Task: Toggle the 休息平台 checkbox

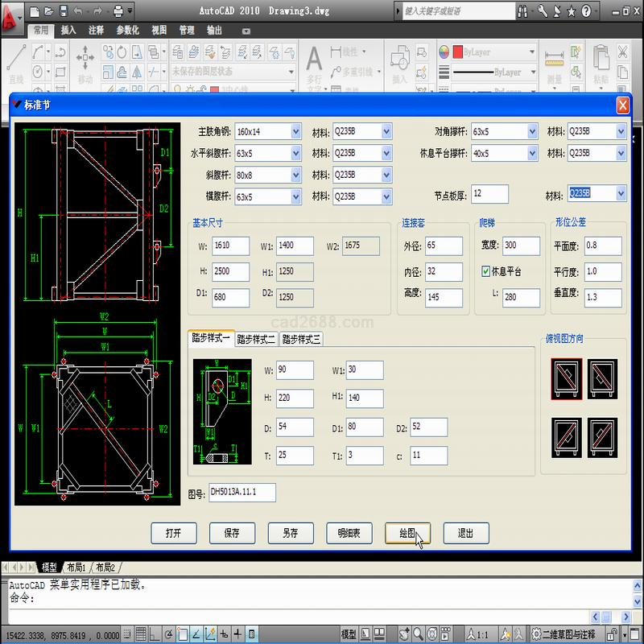Action: tap(485, 271)
